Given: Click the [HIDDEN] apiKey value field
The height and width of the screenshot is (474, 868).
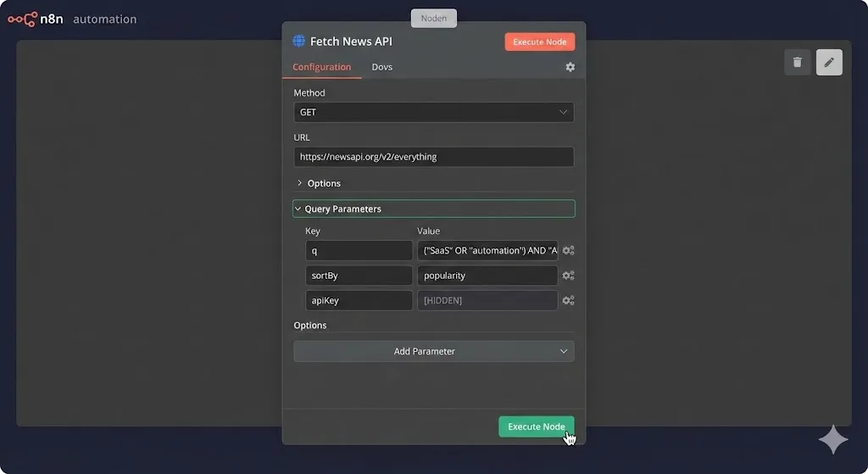Looking at the screenshot, I should [x=487, y=300].
